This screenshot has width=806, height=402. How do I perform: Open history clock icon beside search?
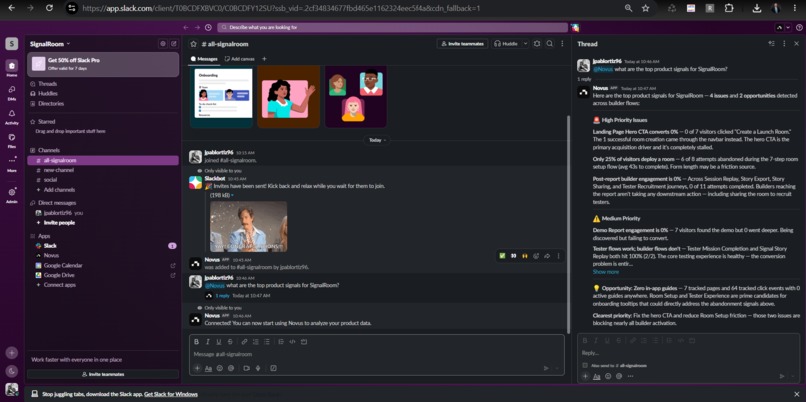(x=208, y=27)
